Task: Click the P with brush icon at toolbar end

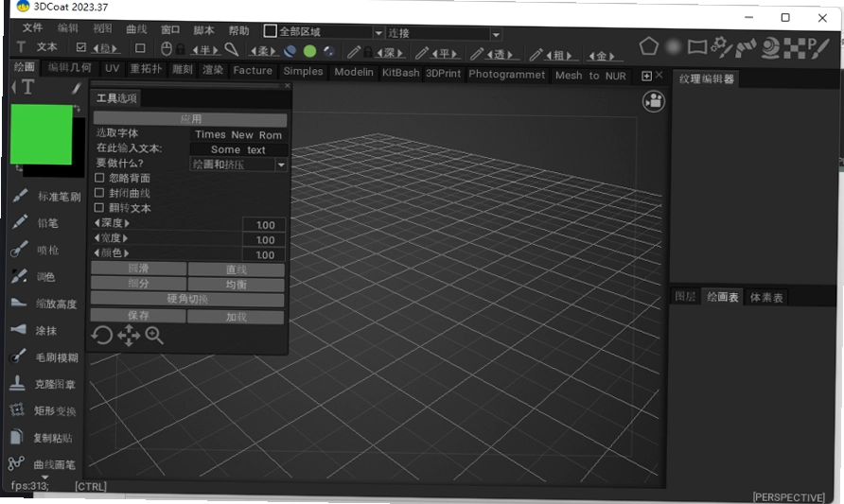Action: (818, 48)
